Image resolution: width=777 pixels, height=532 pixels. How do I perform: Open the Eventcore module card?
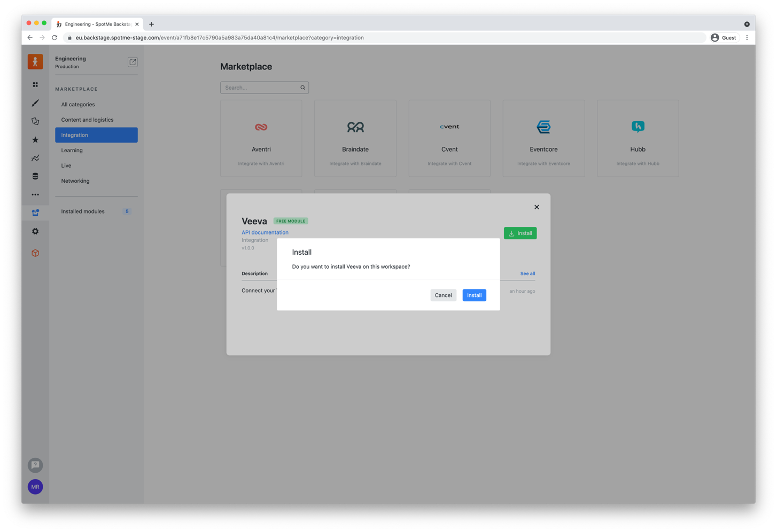tap(543, 138)
